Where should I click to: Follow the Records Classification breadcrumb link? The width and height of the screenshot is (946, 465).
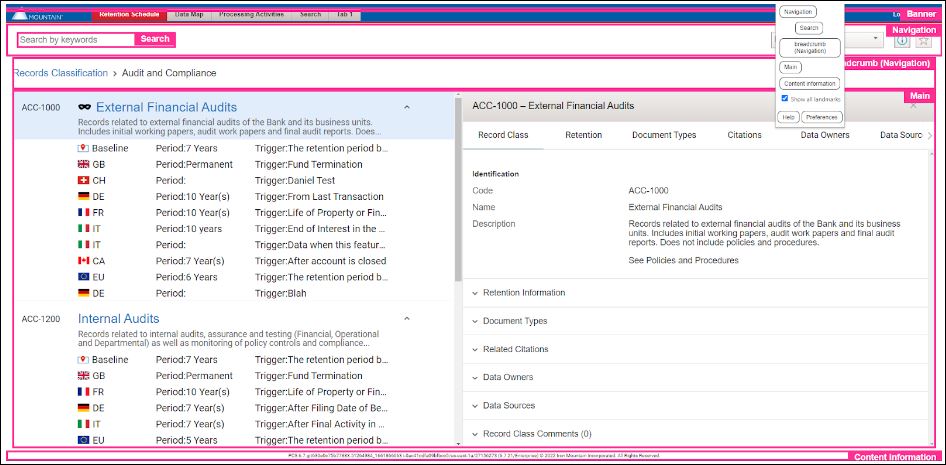coord(60,73)
